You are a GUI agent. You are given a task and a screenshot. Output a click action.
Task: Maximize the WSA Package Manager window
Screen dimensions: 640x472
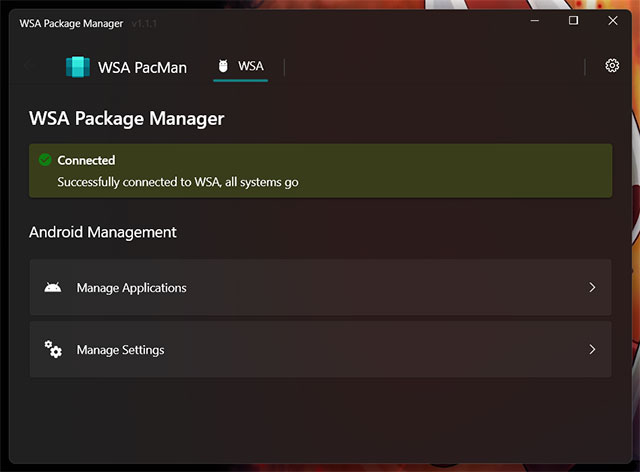coord(574,21)
